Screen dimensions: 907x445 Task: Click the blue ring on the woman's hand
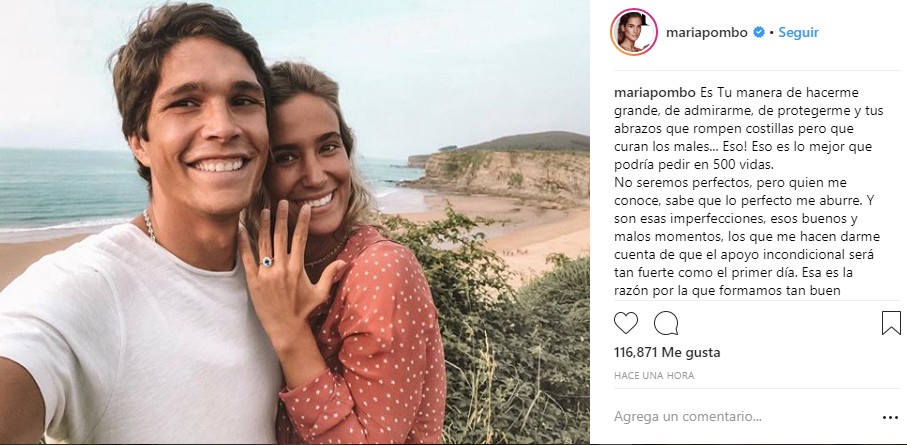[268, 262]
